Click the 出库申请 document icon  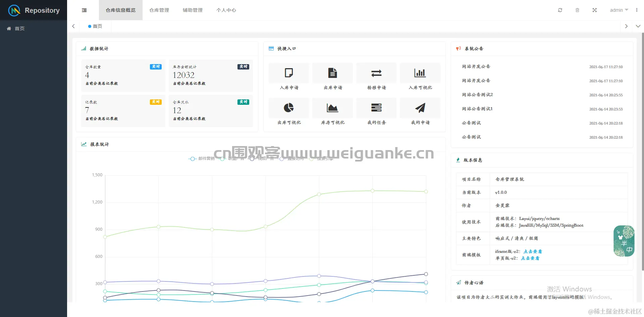click(332, 73)
